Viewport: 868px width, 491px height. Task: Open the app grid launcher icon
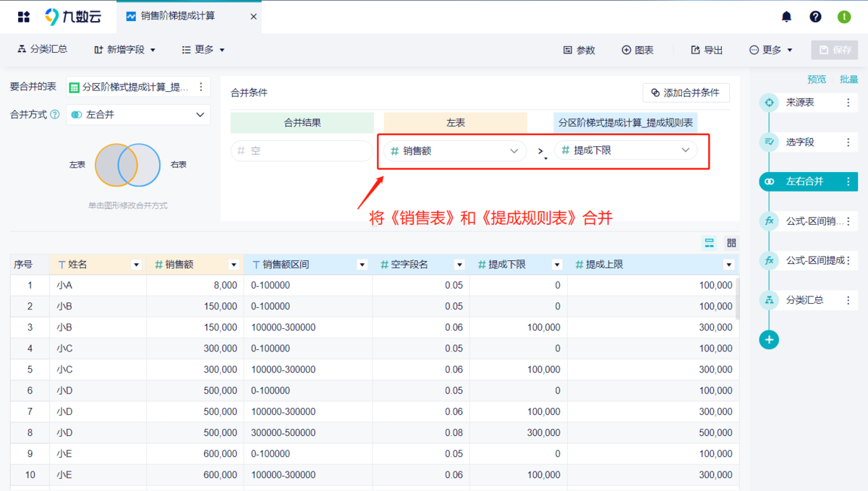[x=24, y=17]
